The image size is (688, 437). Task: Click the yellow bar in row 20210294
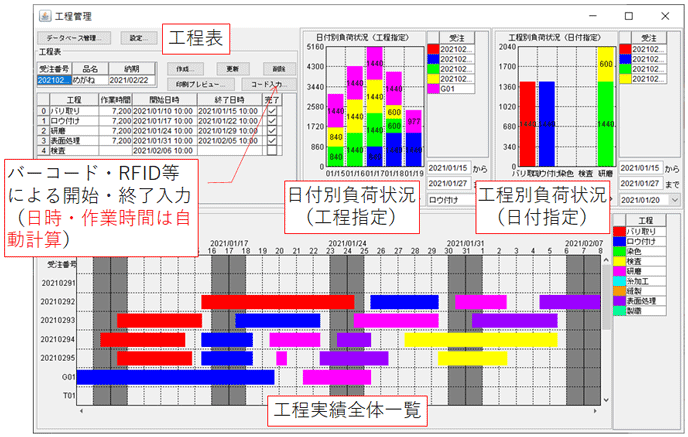click(x=481, y=340)
